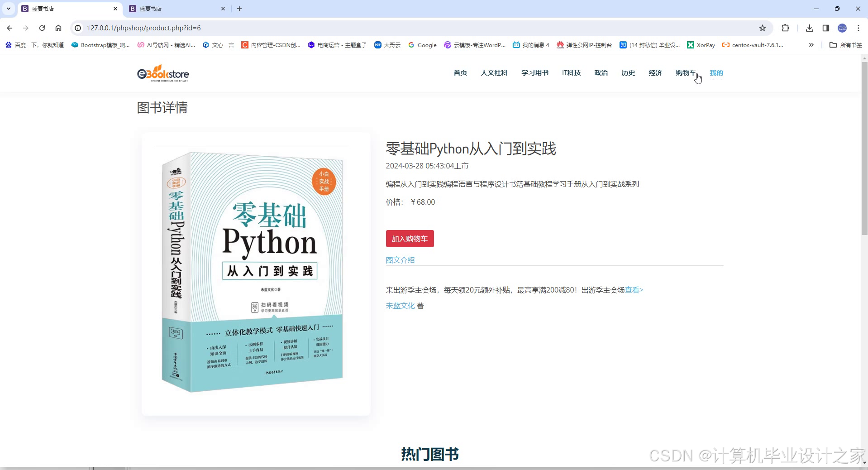Open the 学习用书 category
The width and height of the screenshot is (868, 470).
click(535, 73)
